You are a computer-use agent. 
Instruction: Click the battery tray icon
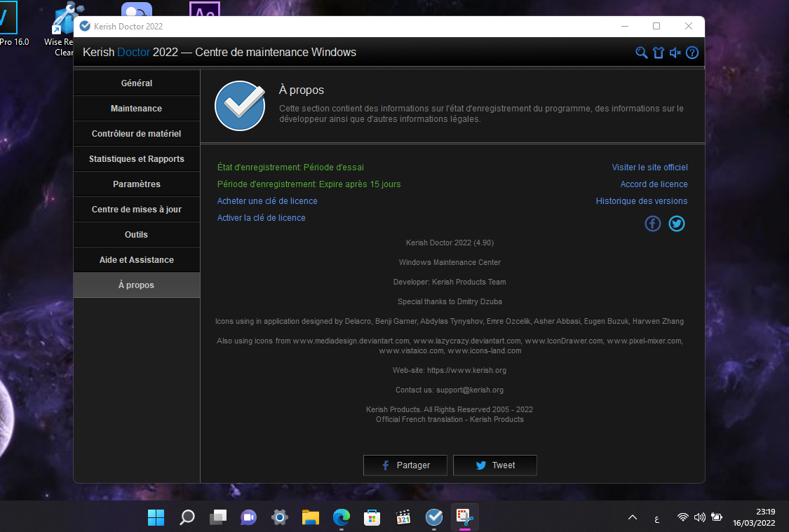click(x=717, y=517)
